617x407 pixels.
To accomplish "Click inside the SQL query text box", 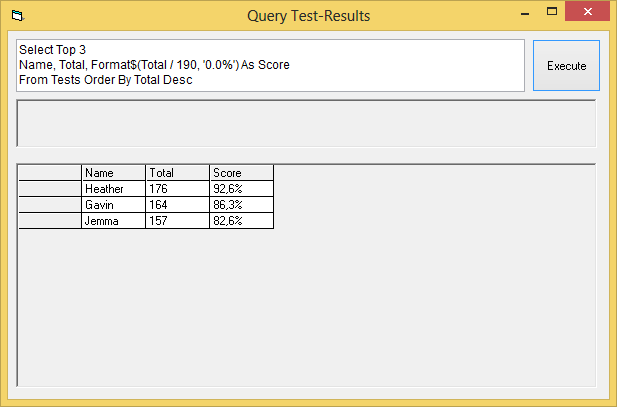I will [x=270, y=65].
